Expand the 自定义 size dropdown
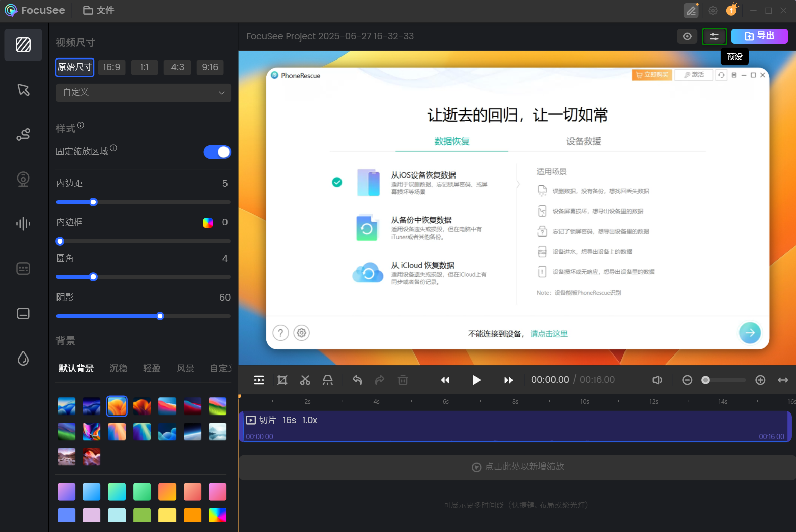 [x=143, y=93]
